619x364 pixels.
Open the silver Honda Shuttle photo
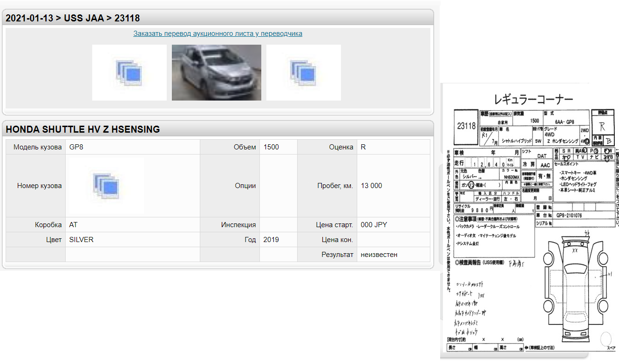[217, 73]
